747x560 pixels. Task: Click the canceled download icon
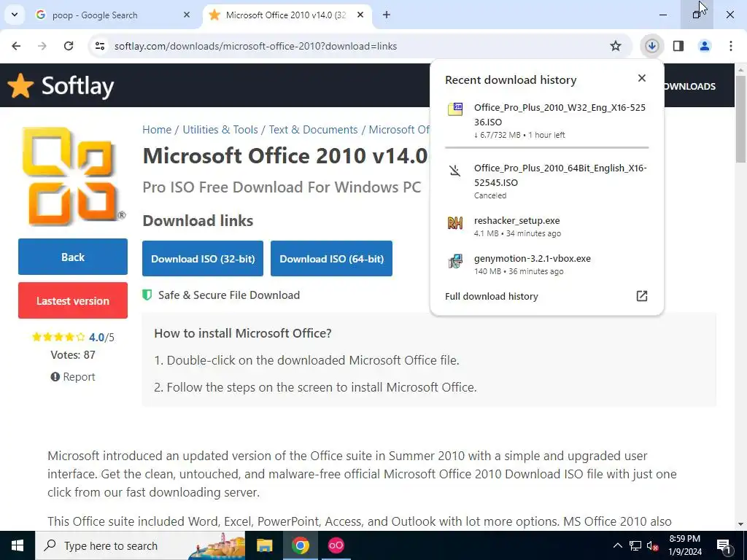click(455, 170)
